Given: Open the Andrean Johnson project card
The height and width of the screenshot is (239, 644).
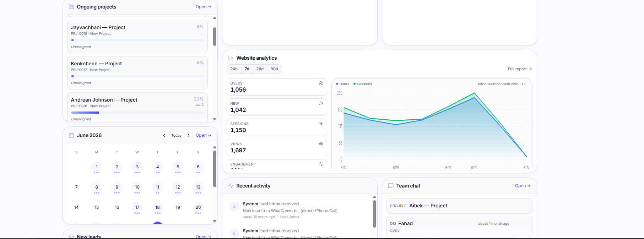Looking at the screenshot, I should [137, 107].
